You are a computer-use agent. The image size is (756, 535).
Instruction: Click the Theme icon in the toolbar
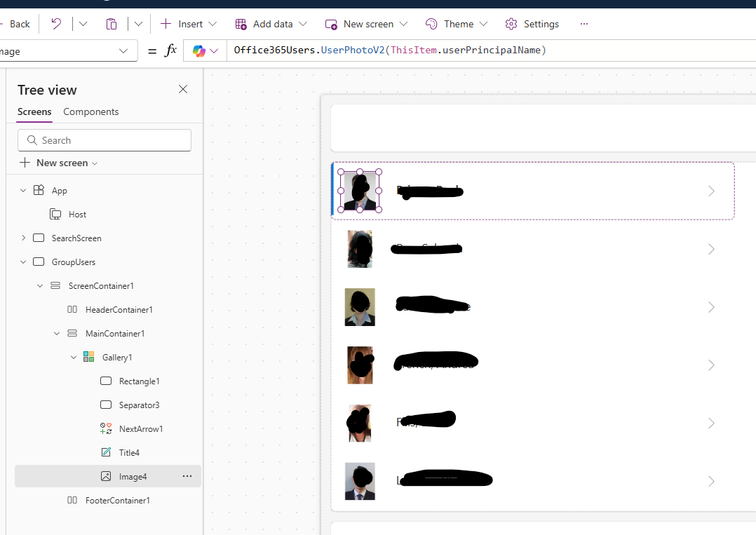[431, 23]
